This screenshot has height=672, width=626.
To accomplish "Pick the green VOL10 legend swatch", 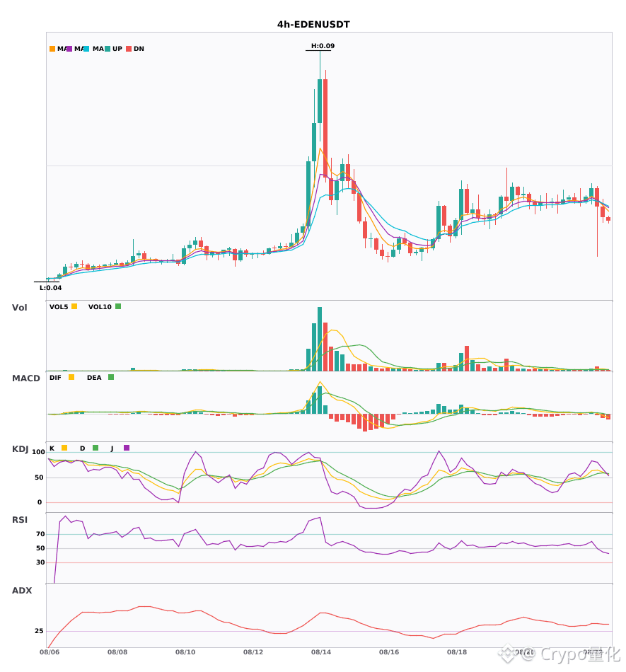I will [118, 306].
